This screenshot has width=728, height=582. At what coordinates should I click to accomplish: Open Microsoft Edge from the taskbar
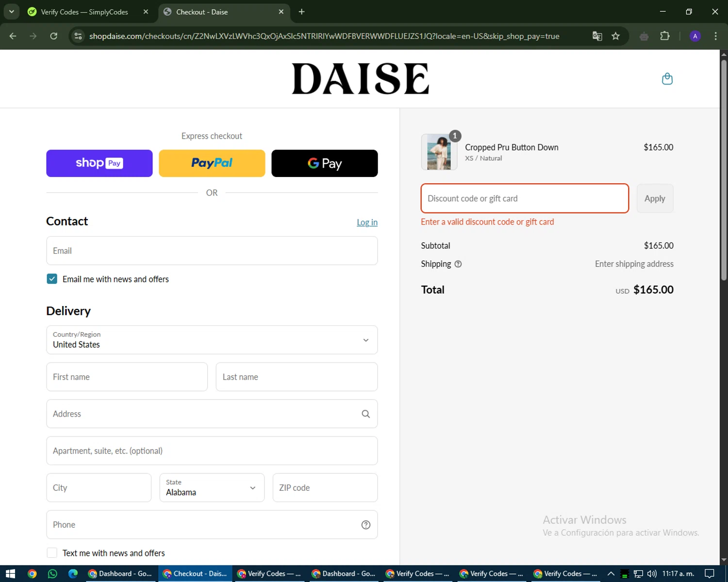[x=73, y=574]
